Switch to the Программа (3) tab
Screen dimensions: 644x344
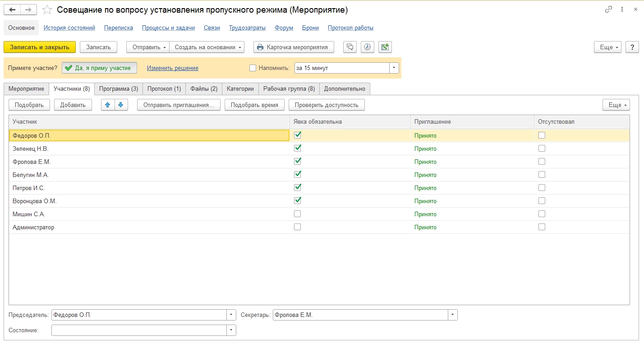coord(119,88)
